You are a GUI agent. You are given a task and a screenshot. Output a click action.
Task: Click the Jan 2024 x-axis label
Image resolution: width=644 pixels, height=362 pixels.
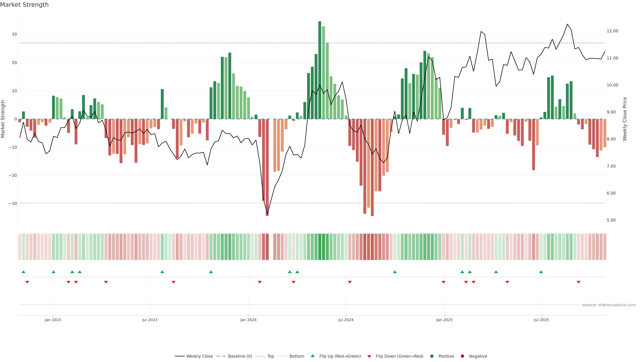pyautogui.click(x=248, y=320)
